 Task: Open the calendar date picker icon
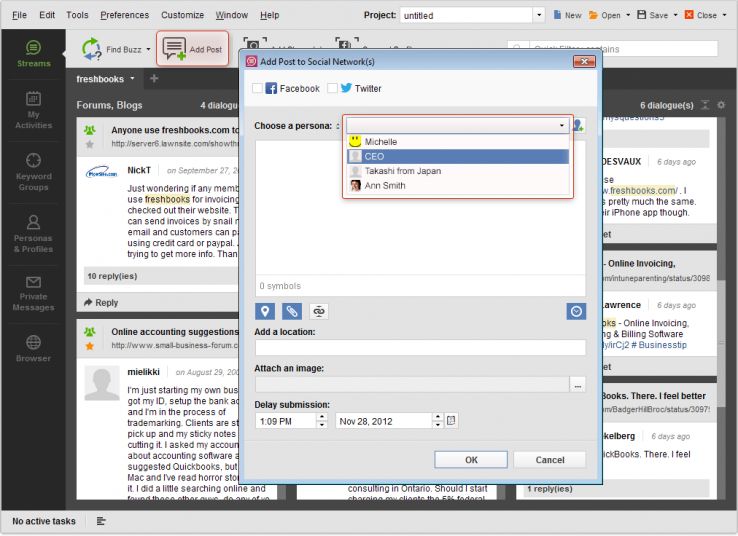(x=451, y=421)
